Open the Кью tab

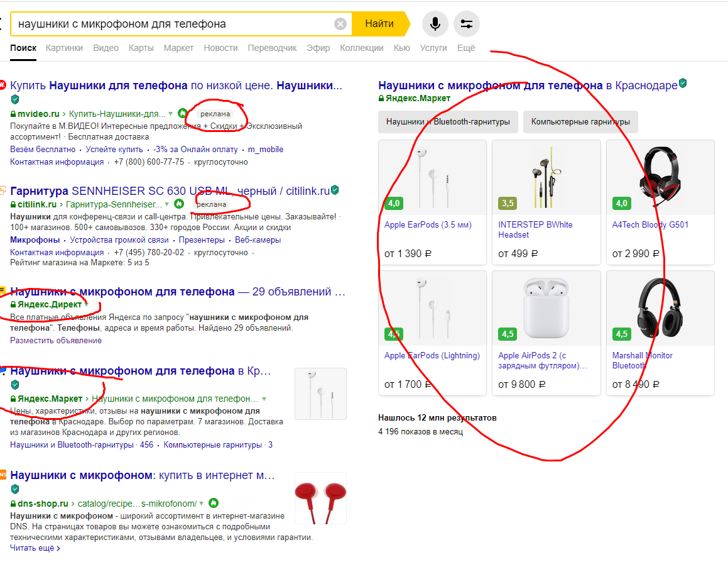tap(401, 48)
